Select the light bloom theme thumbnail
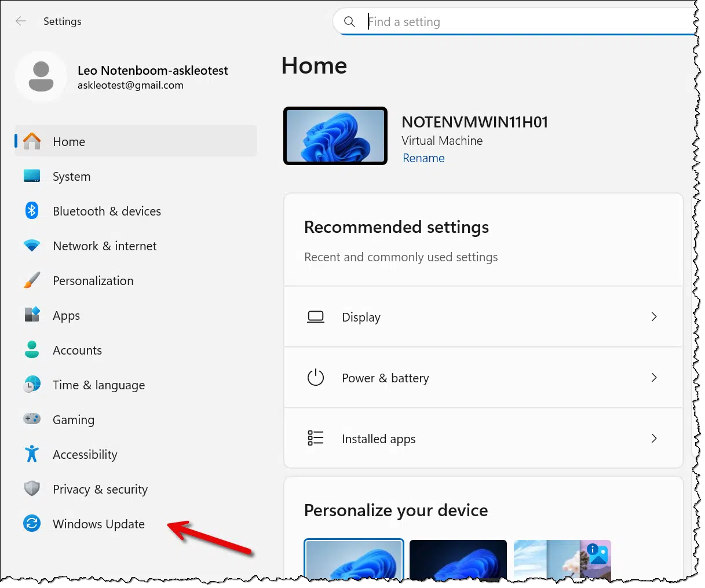Viewport: 705px width, 588px height. [354, 560]
